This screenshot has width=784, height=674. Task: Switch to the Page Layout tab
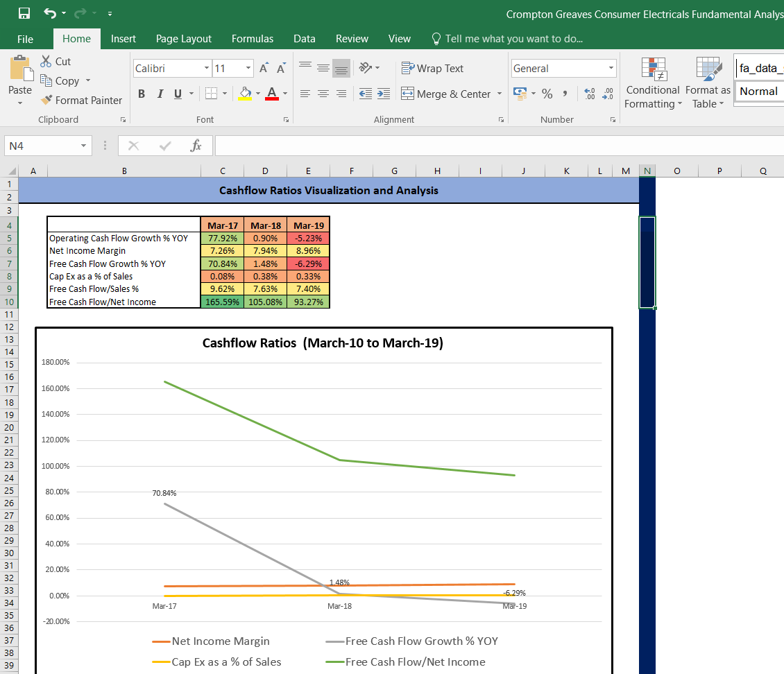[x=183, y=39]
